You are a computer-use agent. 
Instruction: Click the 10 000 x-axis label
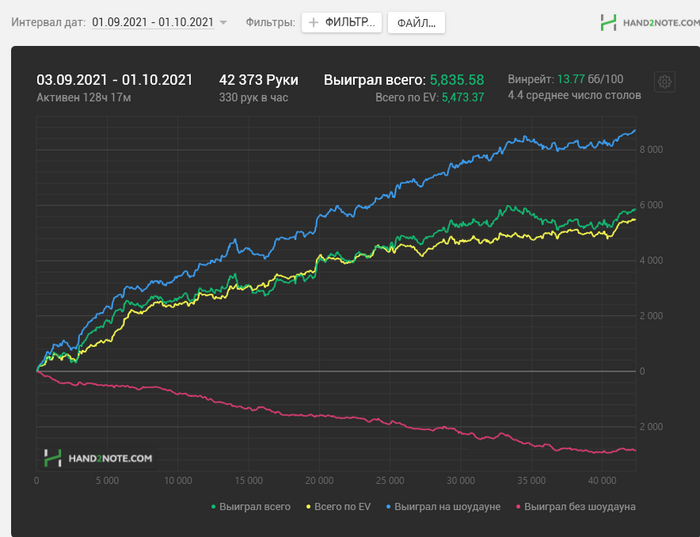pyautogui.click(x=178, y=481)
